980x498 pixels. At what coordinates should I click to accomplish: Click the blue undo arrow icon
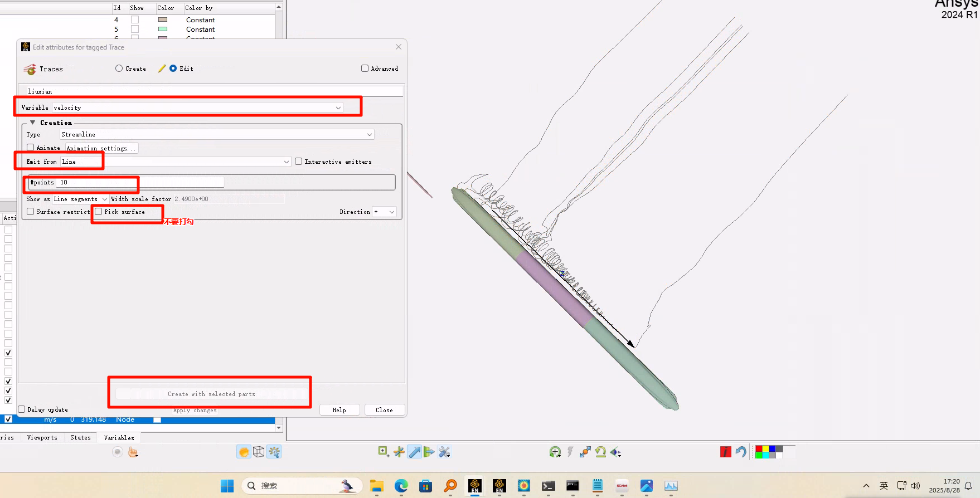tap(741, 452)
